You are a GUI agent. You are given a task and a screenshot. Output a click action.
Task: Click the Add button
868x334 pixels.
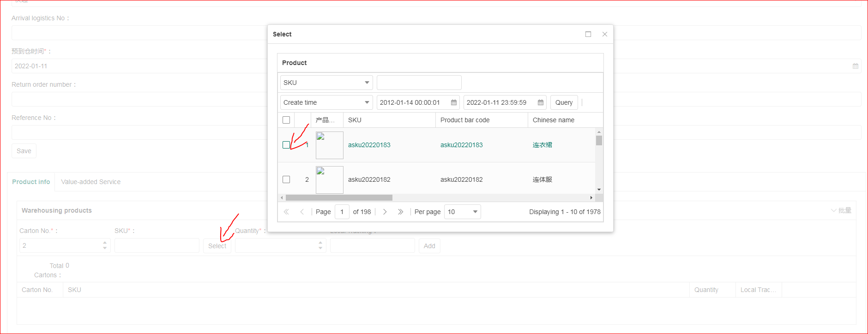click(429, 246)
